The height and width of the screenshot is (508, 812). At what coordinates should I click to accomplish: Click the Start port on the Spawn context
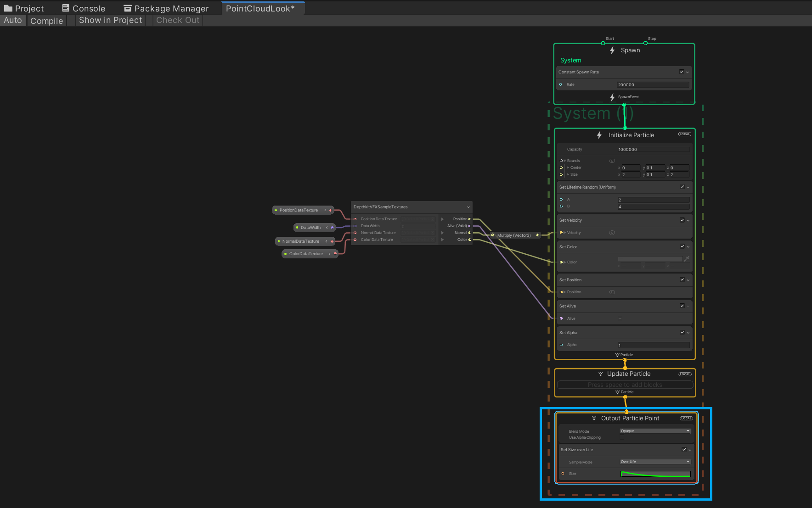[603, 43]
